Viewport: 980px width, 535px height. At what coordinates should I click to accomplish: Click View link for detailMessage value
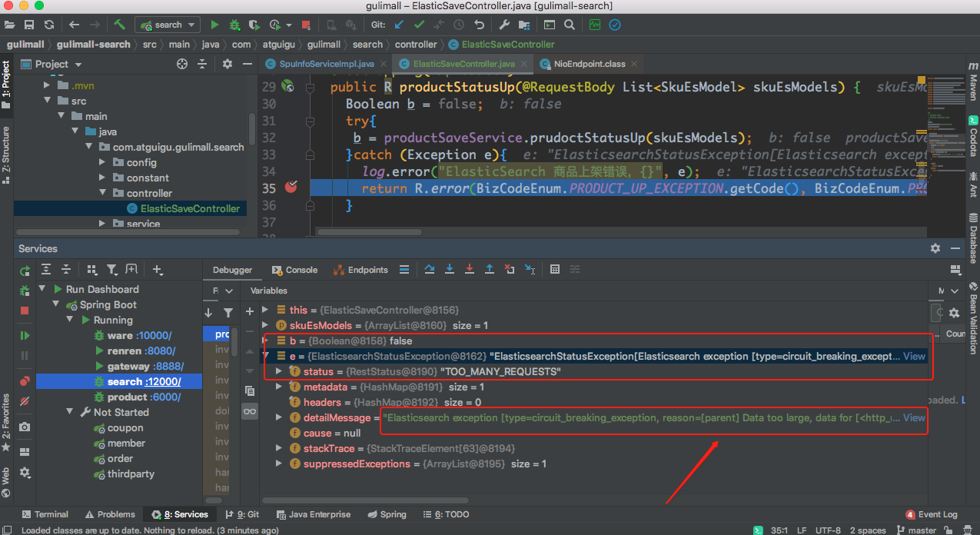coord(914,417)
